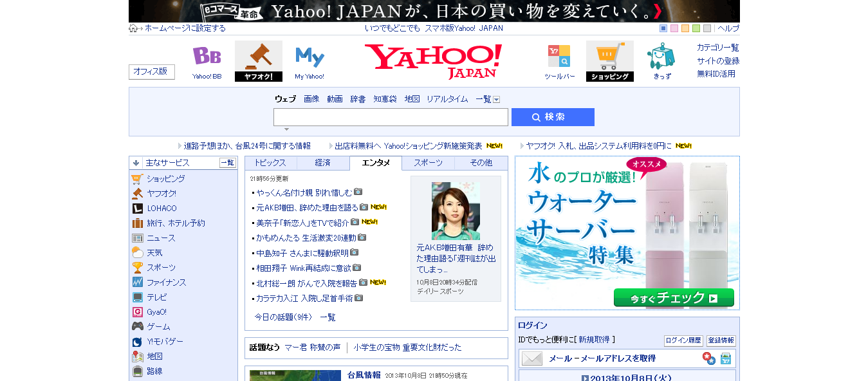
Task: Click the calendar icon in mail row
Action: point(726,358)
